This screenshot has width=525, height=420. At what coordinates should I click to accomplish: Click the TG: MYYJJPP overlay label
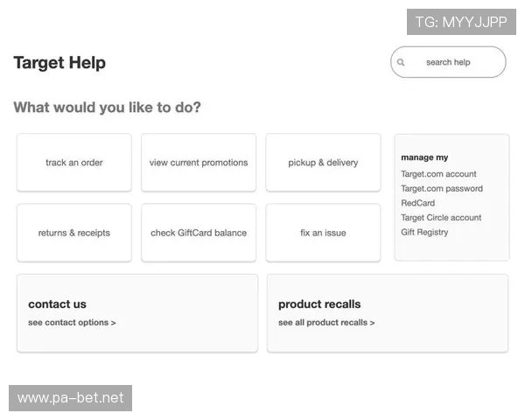click(461, 22)
